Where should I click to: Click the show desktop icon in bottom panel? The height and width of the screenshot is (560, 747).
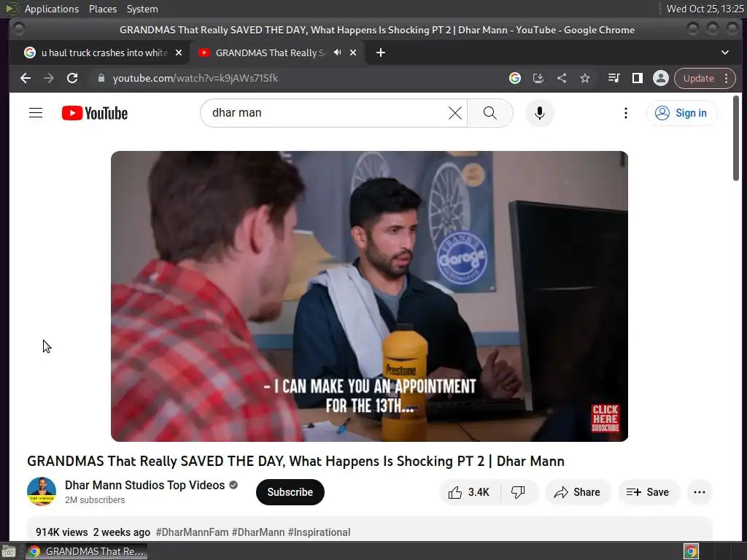click(x=9, y=551)
